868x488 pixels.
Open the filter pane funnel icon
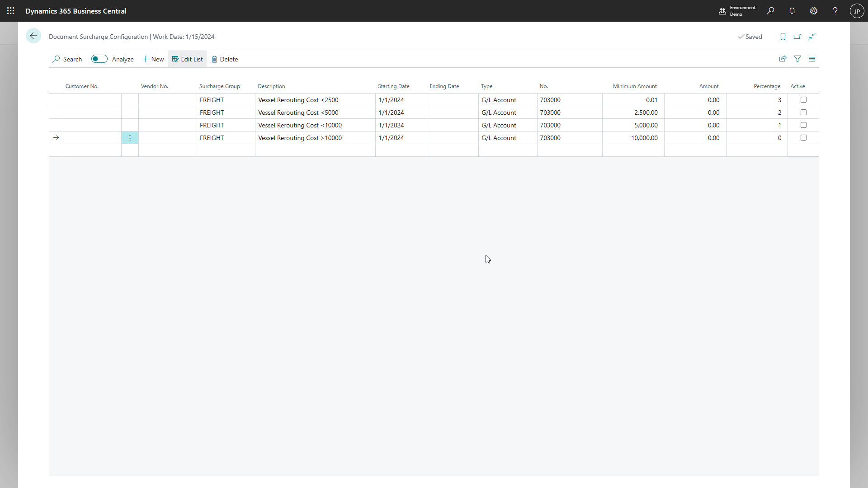click(797, 59)
